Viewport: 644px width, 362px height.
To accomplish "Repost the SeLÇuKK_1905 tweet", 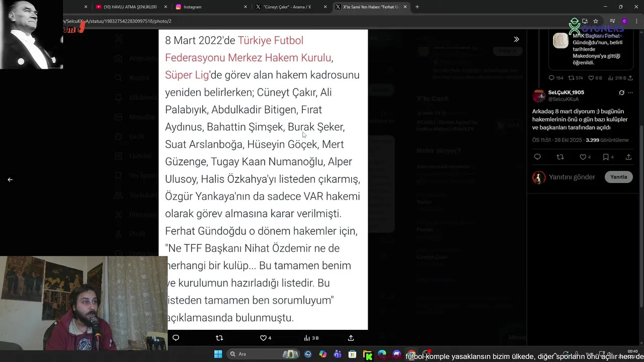I will point(560,157).
